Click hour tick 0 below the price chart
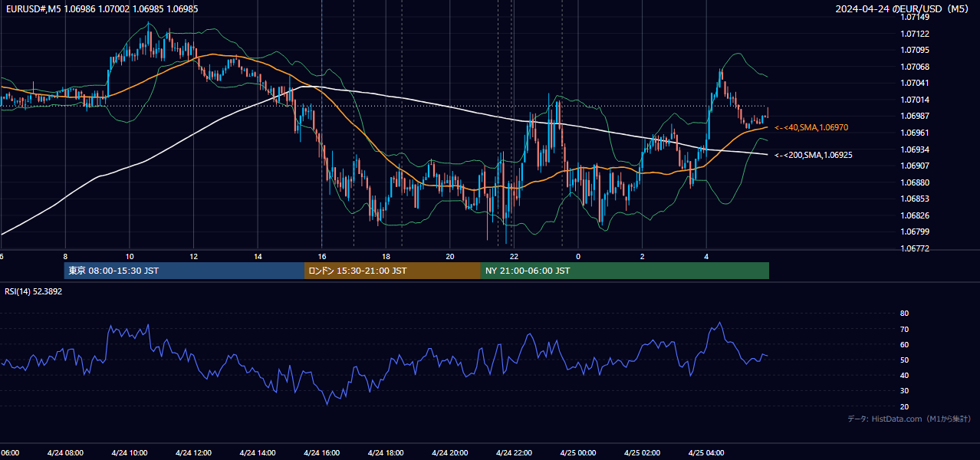 pos(578,256)
